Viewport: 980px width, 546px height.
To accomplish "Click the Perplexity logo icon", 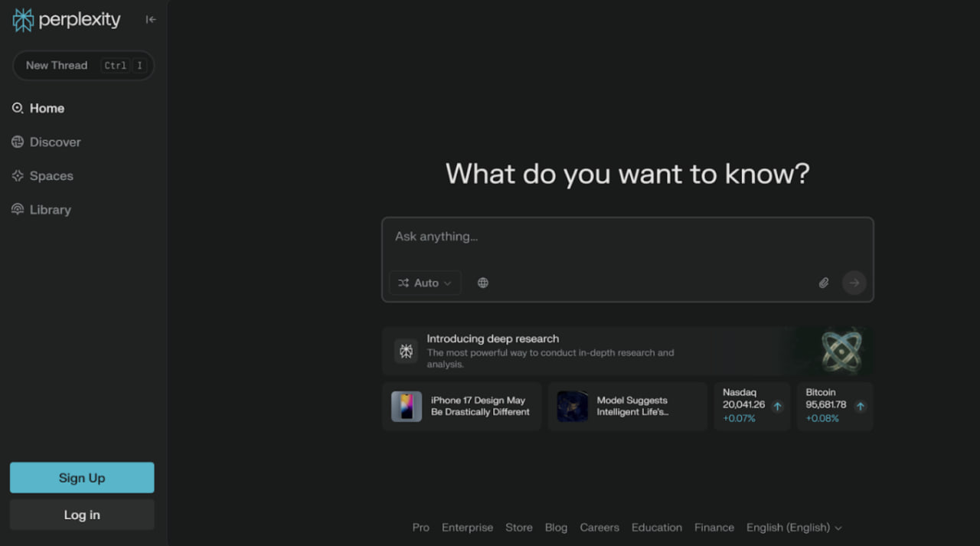I will 23,20.
